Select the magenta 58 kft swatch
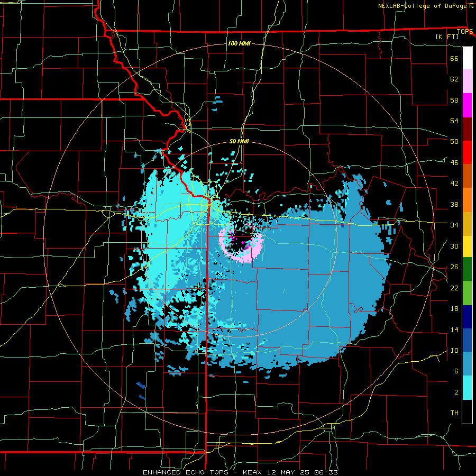Viewport: 476px width, 476px height. pyautogui.click(x=467, y=105)
